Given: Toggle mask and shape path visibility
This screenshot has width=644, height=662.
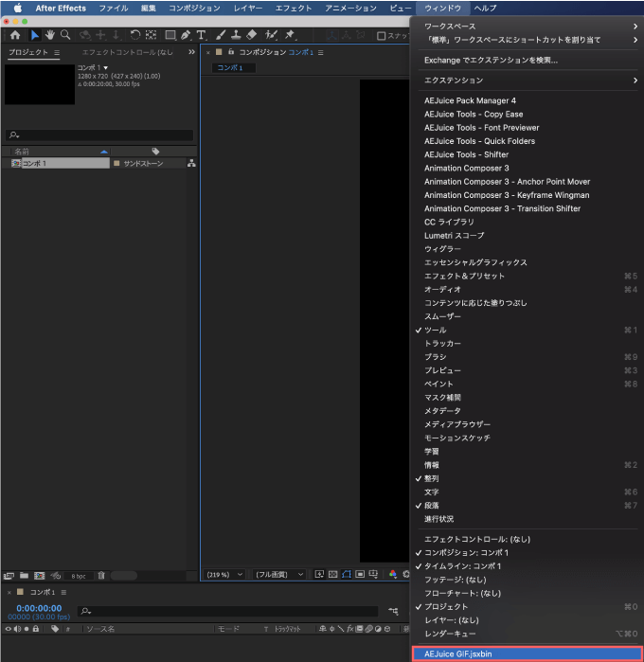Looking at the screenshot, I should [x=347, y=574].
